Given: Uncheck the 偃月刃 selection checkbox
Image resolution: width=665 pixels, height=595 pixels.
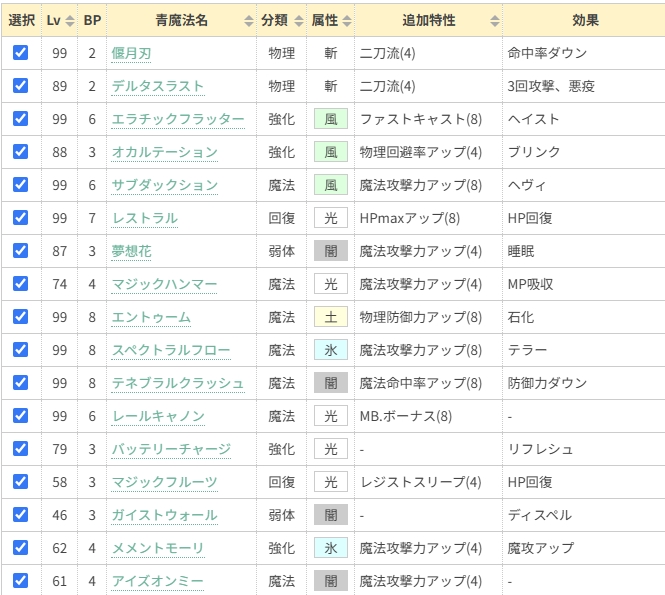Looking at the screenshot, I should [x=20, y=53].
